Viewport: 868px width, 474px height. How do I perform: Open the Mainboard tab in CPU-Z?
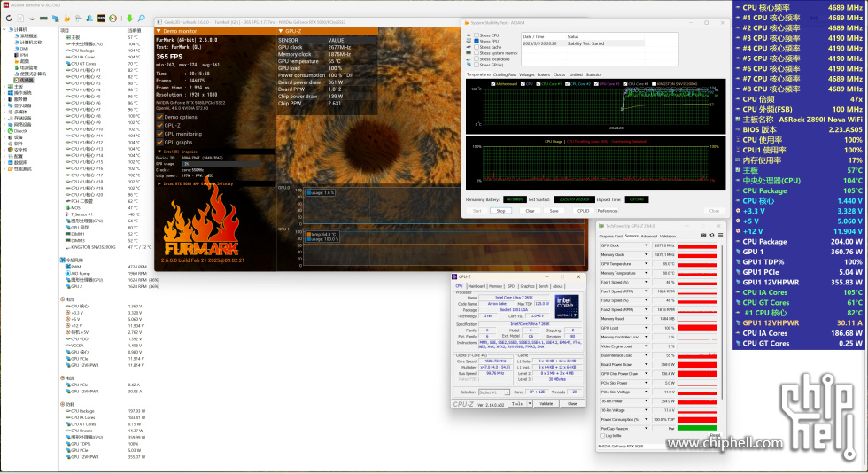(477, 286)
